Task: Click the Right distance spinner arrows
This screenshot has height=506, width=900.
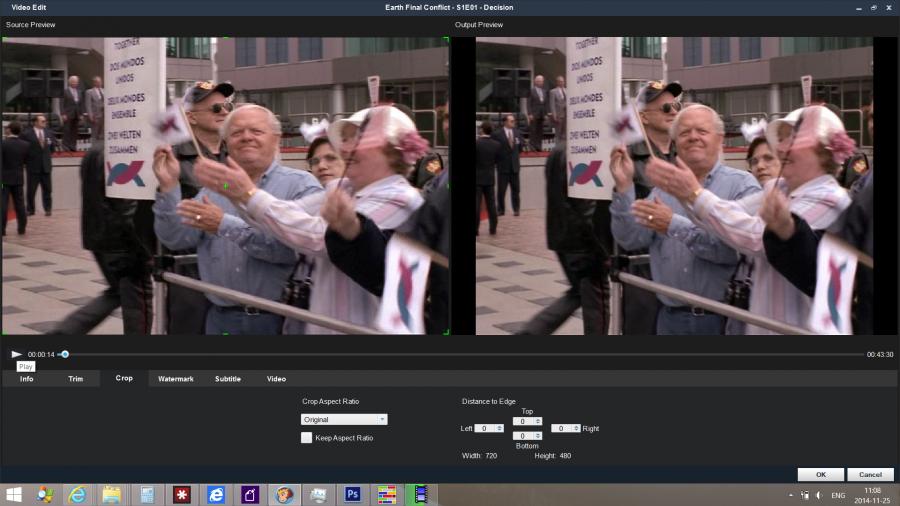Action: 576,428
